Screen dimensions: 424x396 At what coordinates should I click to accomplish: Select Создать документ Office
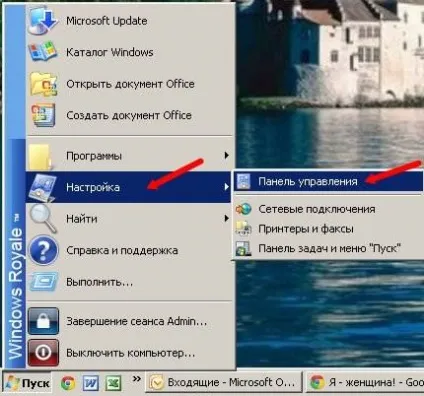coord(129,115)
